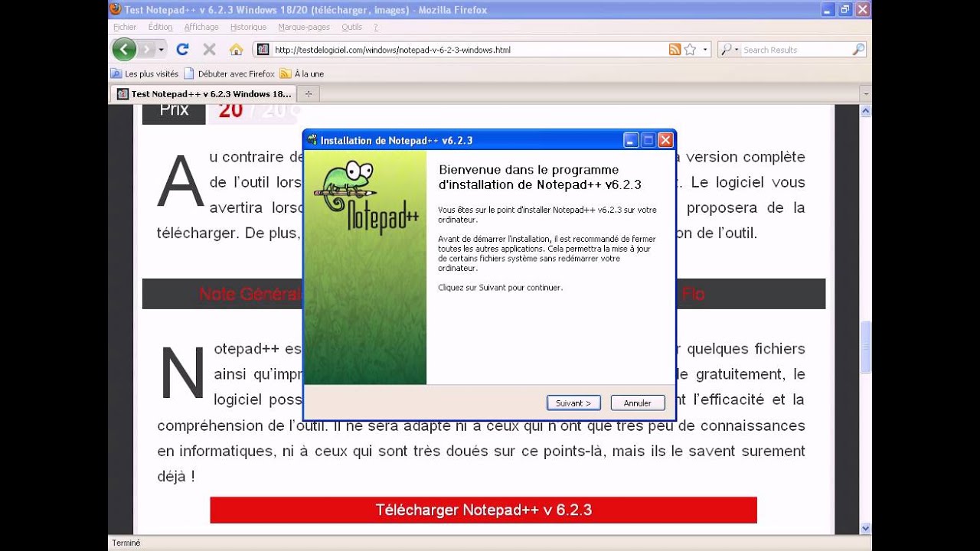Click the Terminé status bar text
Viewport: 980px width, 551px height.
[x=126, y=543]
